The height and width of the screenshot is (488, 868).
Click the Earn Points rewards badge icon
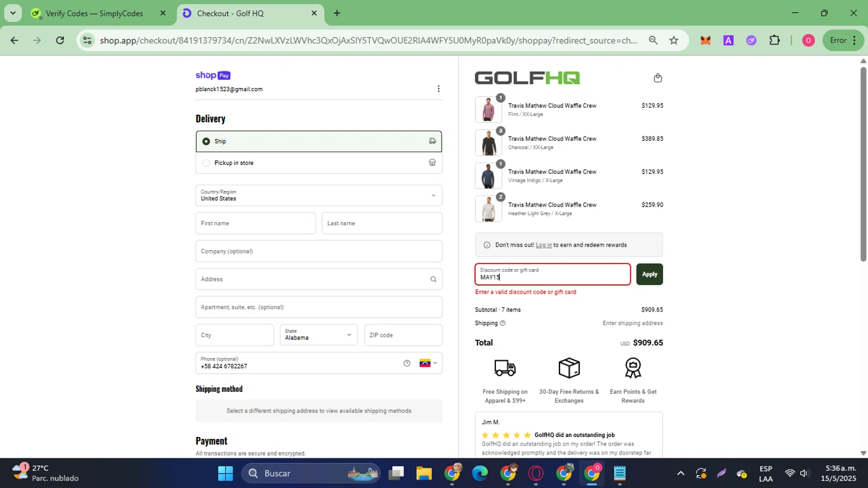click(633, 368)
